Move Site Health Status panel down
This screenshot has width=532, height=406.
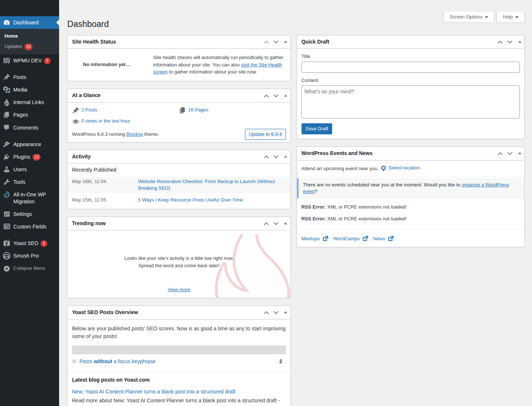click(x=276, y=42)
